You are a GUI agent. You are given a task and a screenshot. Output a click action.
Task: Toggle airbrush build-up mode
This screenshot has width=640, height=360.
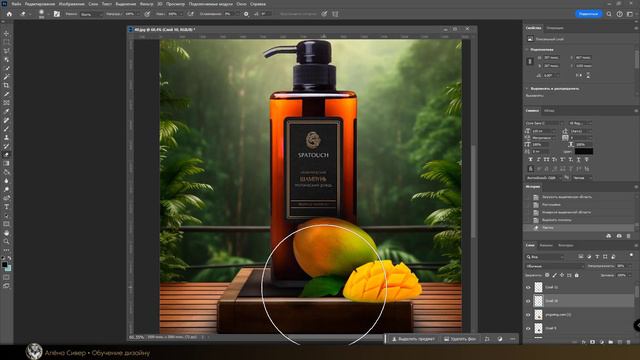[x=191, y=14]
